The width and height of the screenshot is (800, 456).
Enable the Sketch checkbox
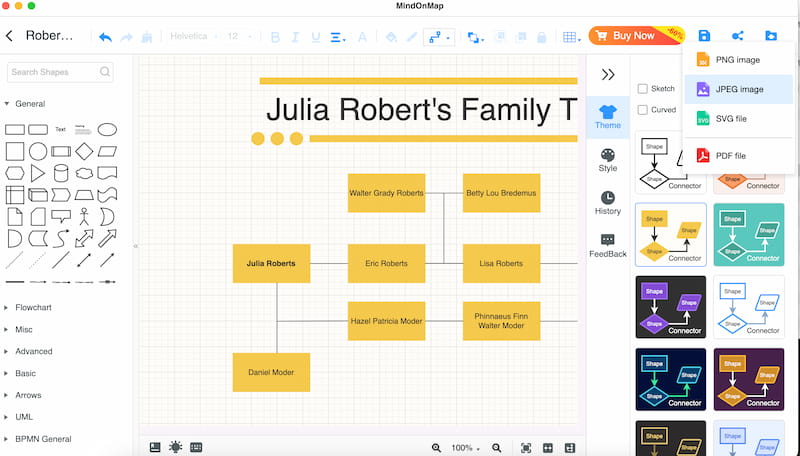click(x=643, y=89)
